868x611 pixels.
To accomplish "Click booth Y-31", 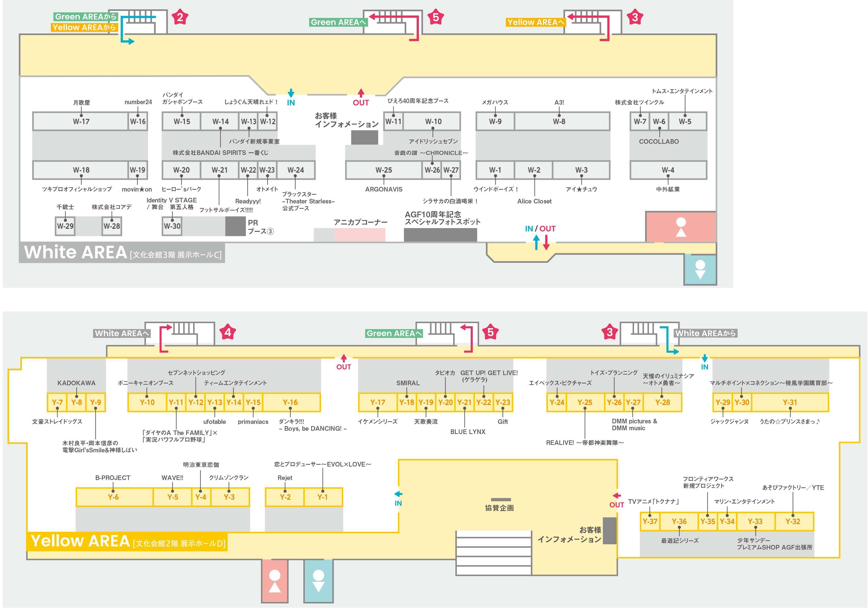I will coord(790,403).
